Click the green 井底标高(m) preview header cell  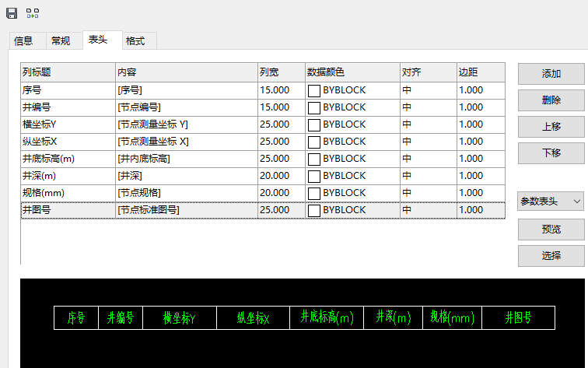point(327,317)
